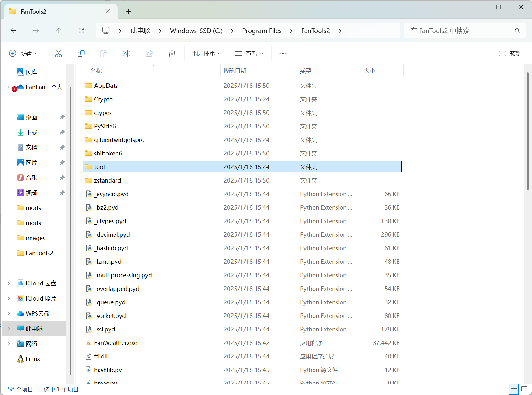The height and width of the screenshot is (395, 532).
Task: Select the Crypto folder
Action: 242,99
